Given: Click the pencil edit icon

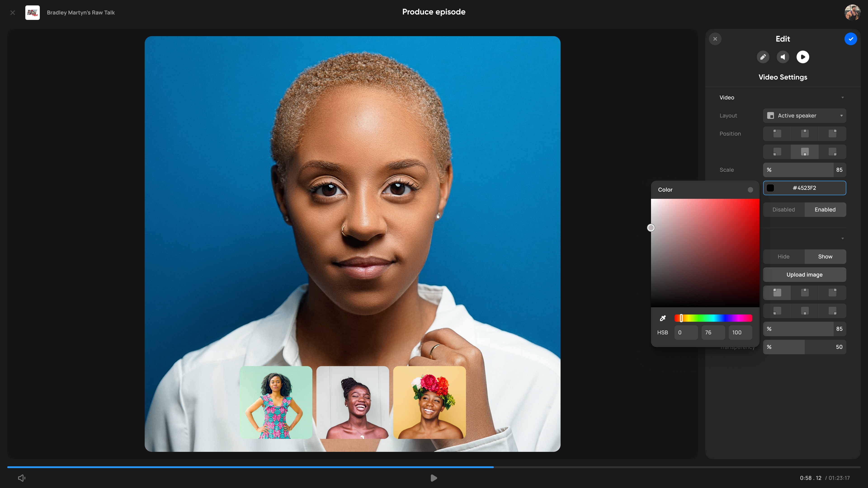Looking at the screenshot, I should coord(763,57).
